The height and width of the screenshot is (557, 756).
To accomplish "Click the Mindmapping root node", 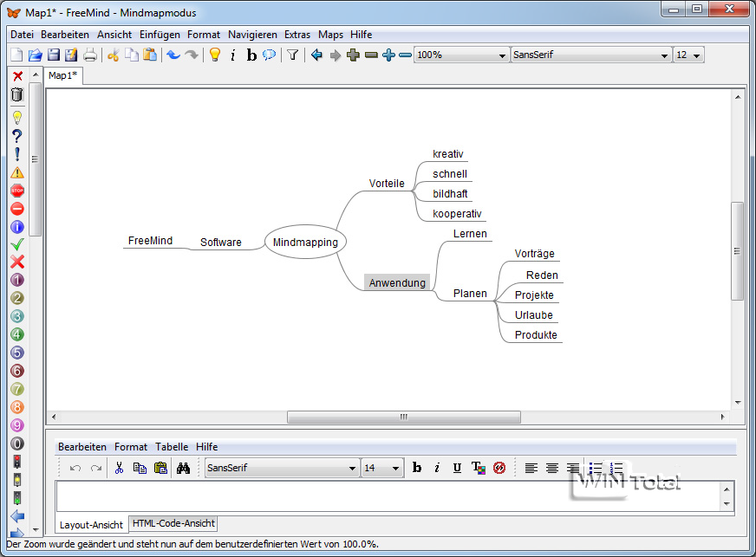I will (305, 243).
